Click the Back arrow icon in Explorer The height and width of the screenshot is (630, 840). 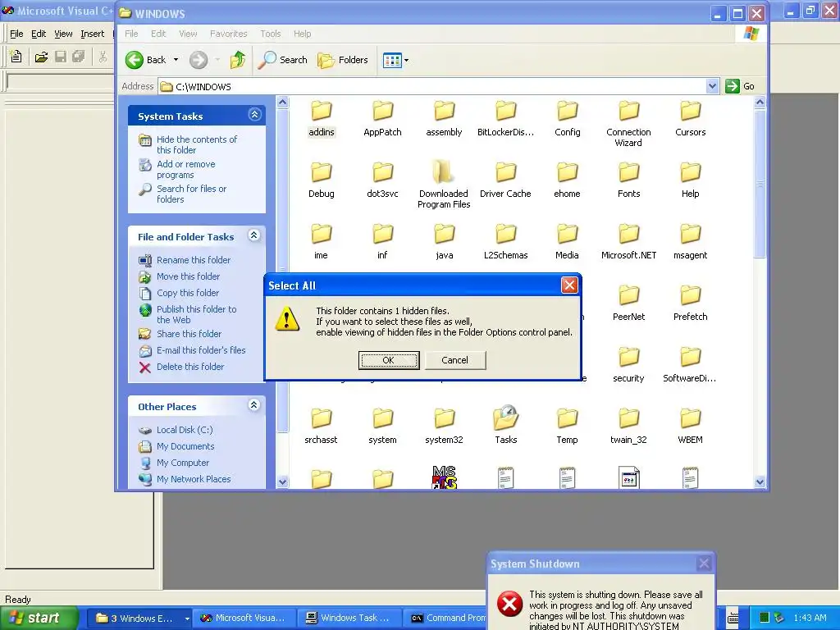(135, 60)
